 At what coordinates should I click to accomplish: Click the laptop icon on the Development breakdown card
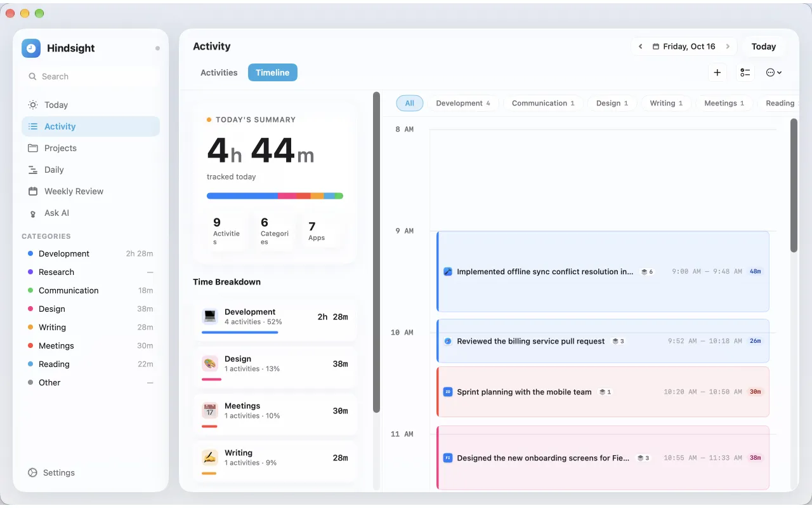210,316
